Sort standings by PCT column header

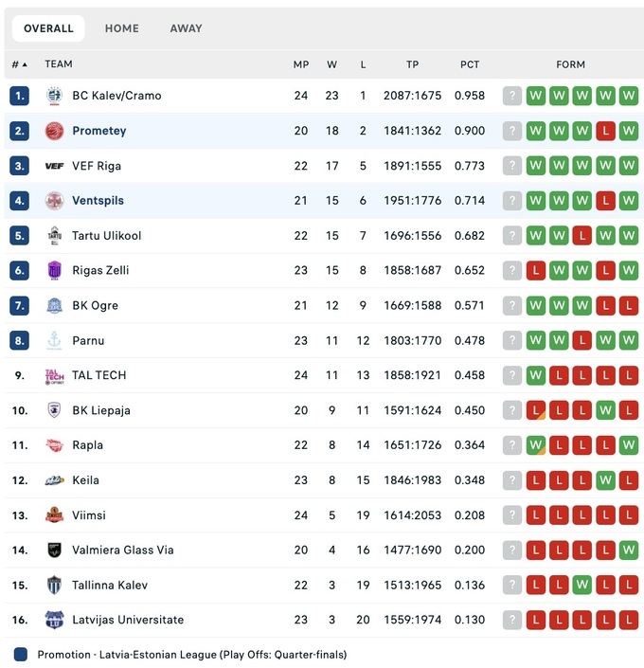click(x=470, y=64)
